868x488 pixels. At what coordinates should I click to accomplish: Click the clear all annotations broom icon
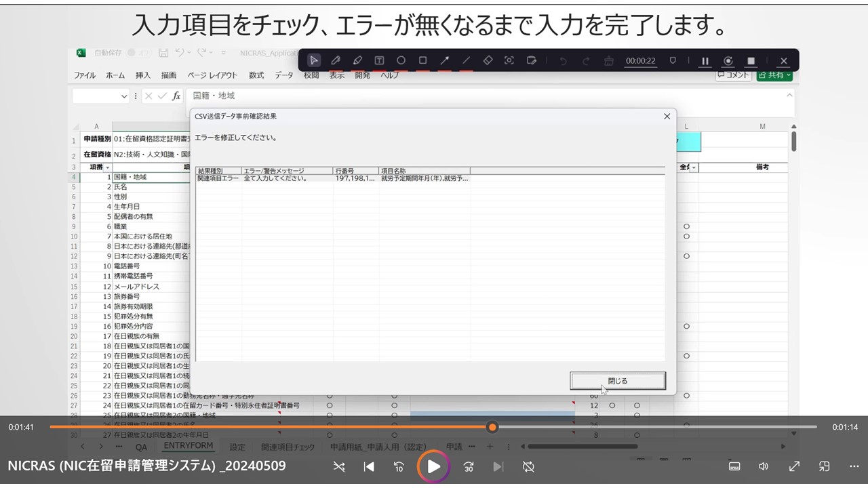(608, 60)
